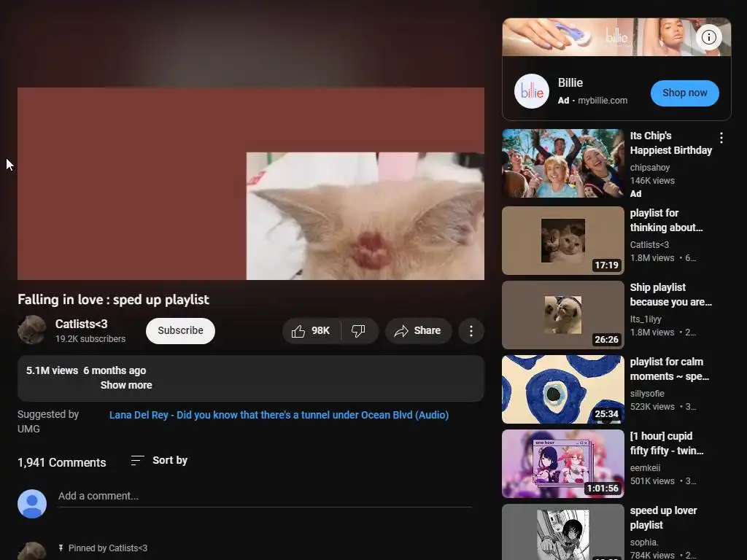The width and height of the screenshot is (747, 560).
Task: Open playlist for calm moments thumbnail
Action: [x=562, y=389]
